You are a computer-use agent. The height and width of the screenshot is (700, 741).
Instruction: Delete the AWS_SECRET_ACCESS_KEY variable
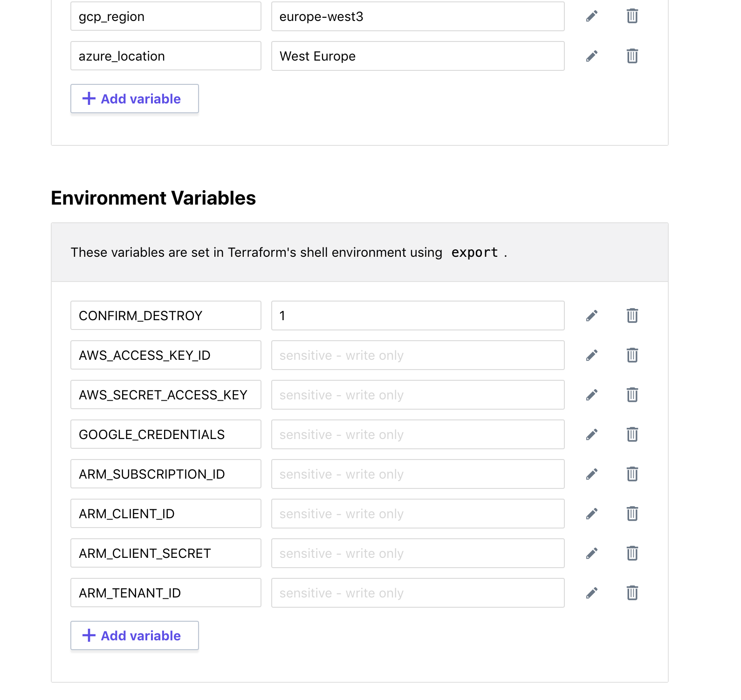coord(632,395)
